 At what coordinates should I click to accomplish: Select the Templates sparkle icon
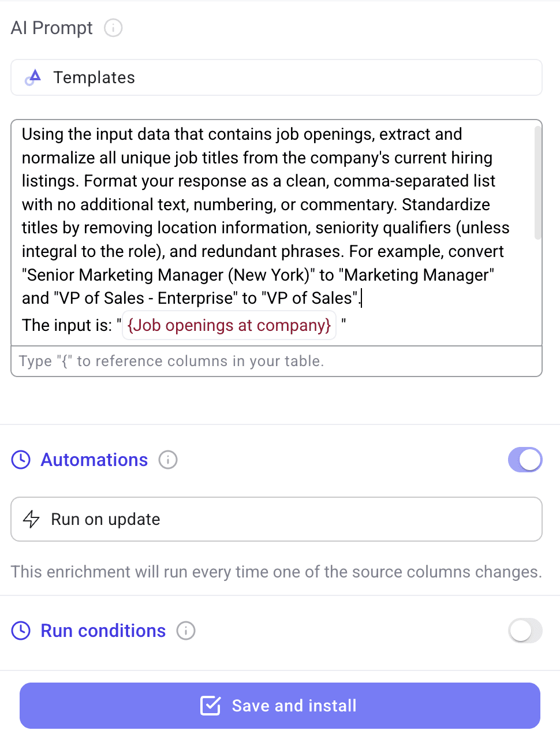click(33, 77)
